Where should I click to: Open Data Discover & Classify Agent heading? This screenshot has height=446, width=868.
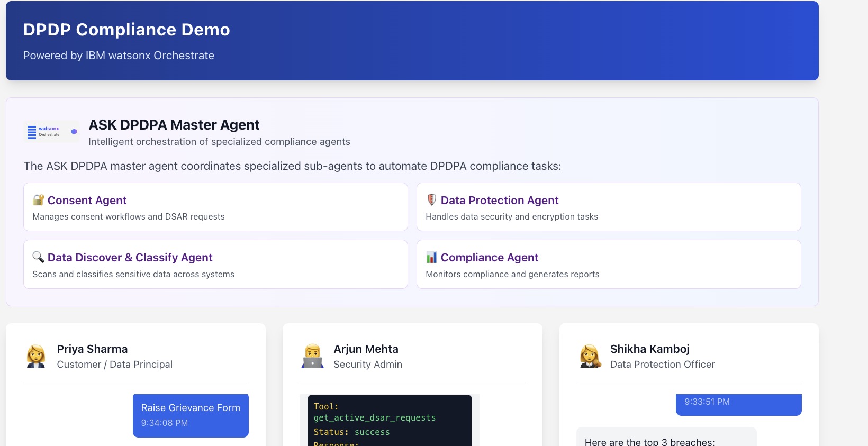[x=130, y=258]
